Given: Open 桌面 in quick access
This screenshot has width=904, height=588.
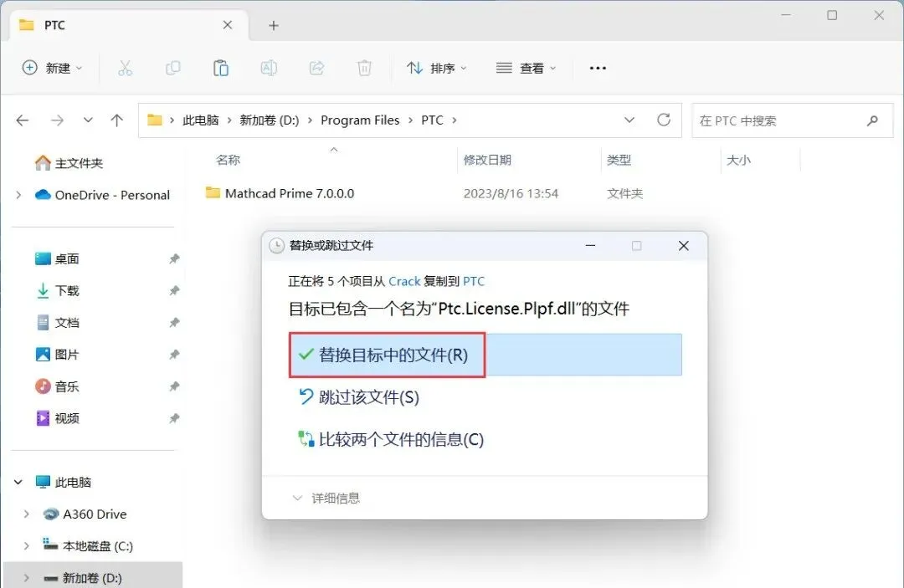Looking at the screenshot, I should click(x=58, y=259).
